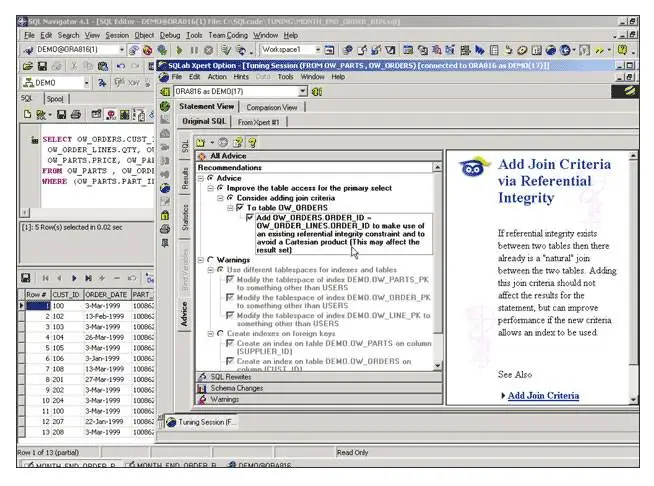Image resolution: width=654 pixels, height=486 pixels.
Task: Toggle the 'To table OW_ORDERS' checkbox
Action: (240, 207)
